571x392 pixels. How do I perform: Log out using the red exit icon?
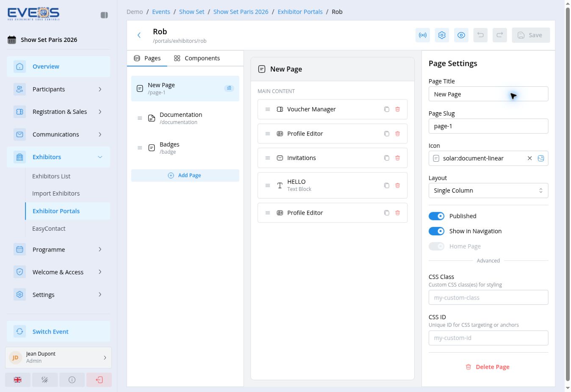coord(99,380)
